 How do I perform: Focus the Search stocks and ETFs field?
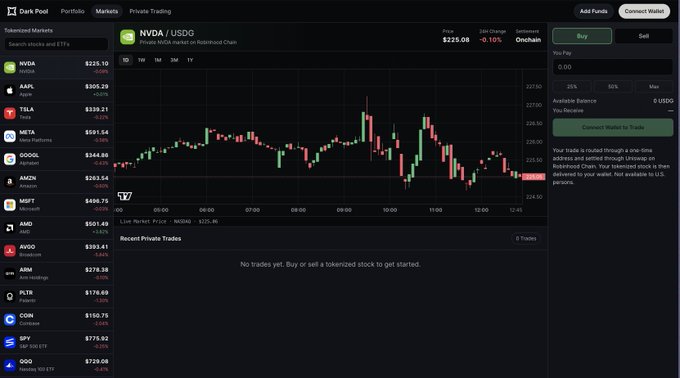[56, 44]
